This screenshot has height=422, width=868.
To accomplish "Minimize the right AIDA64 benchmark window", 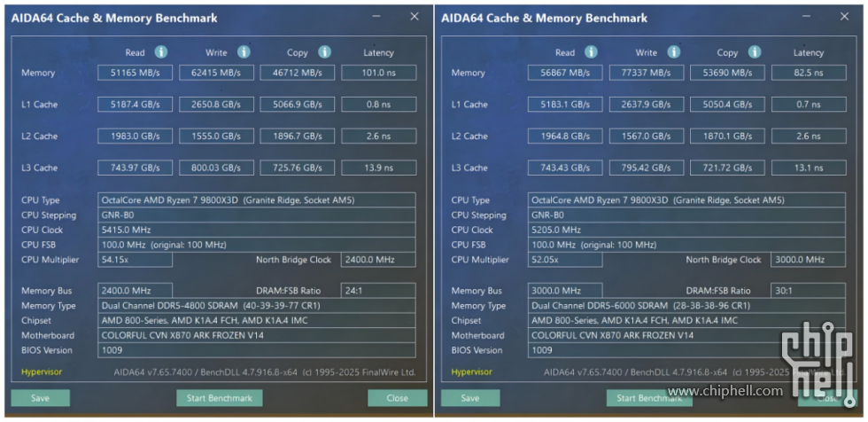I will click(x=807, y=17).
